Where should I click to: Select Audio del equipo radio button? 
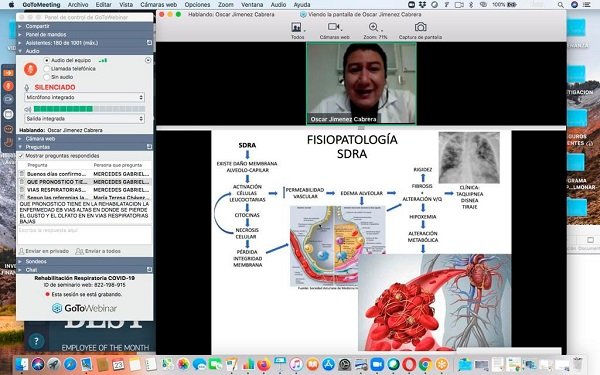[47, 60]
